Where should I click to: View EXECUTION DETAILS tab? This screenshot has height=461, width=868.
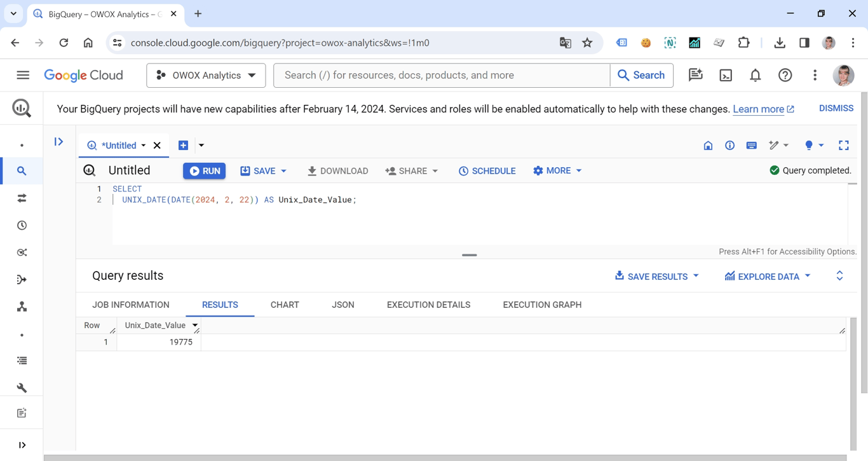click(x=428, y=305)
